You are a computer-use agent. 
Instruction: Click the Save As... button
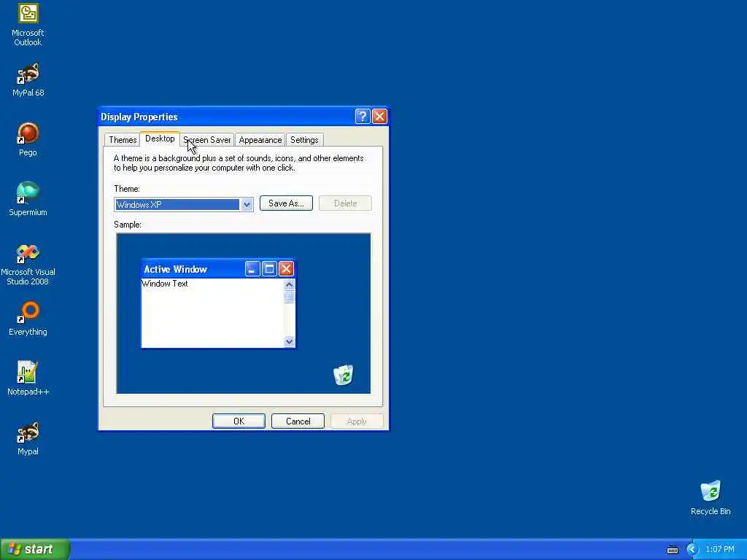[286, 203]
